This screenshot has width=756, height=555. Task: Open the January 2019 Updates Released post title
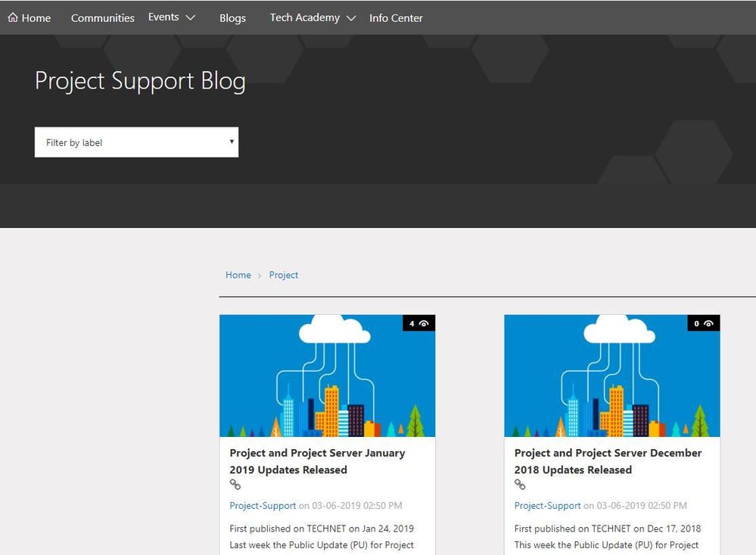[317, 461]
